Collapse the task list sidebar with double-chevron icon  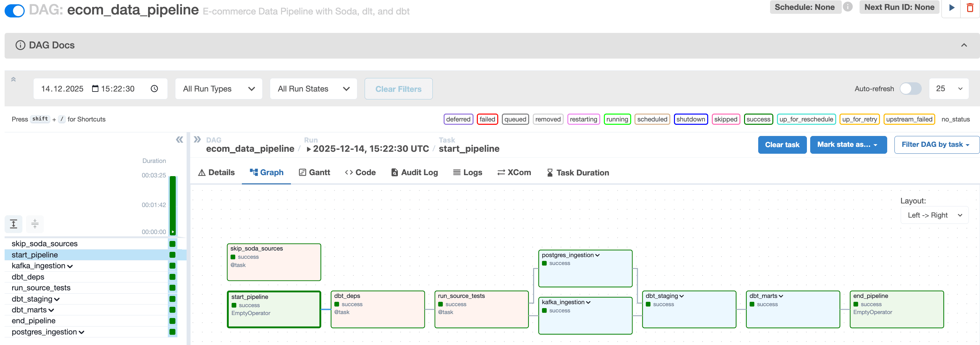(x=179, y=140)
